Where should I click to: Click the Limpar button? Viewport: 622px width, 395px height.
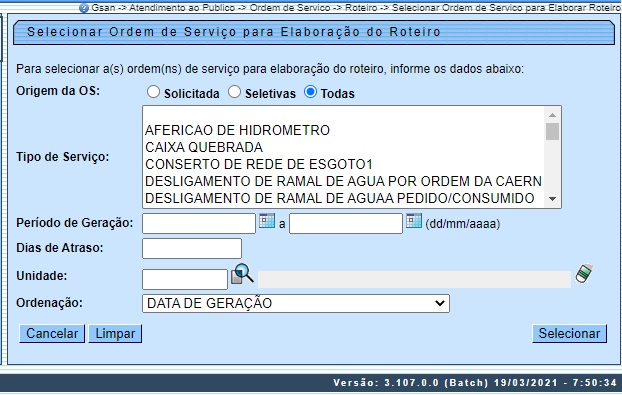115,334
